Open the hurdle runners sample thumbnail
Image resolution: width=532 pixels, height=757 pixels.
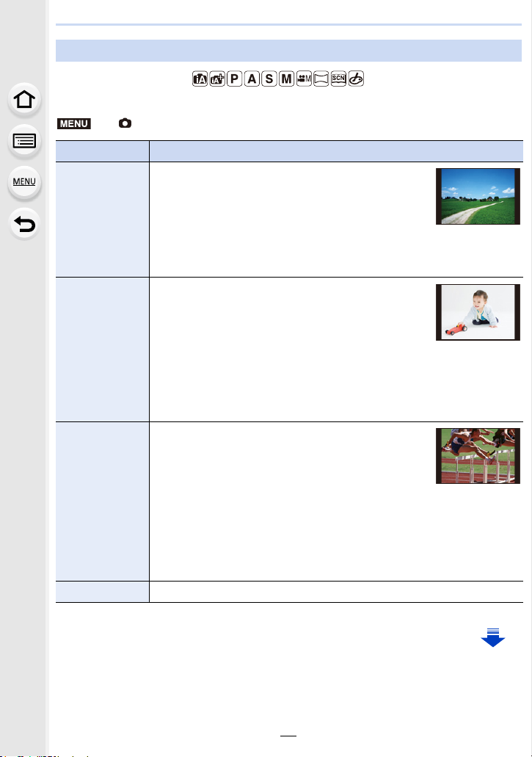(x=478, y=456)
